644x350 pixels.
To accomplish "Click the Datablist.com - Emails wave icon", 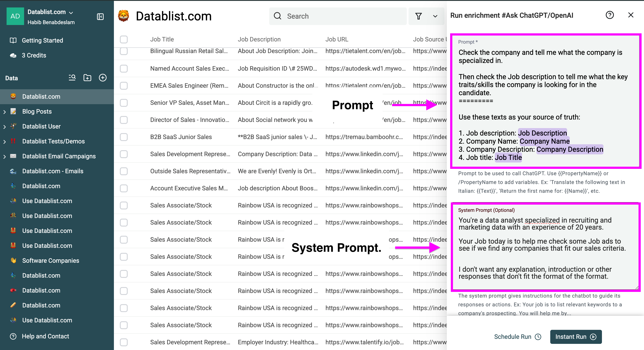I will click(13, 171).
